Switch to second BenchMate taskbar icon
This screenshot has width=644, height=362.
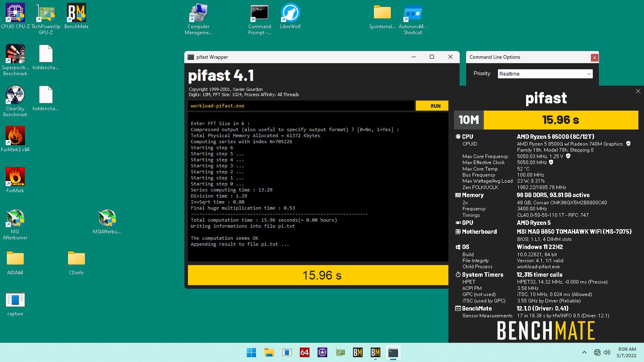pos(376,352)
